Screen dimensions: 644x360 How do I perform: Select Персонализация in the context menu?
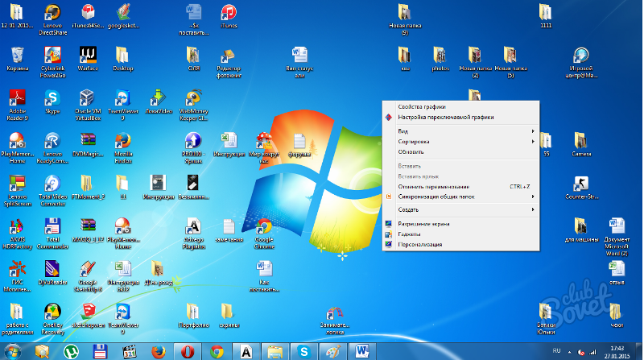[419, 244]
